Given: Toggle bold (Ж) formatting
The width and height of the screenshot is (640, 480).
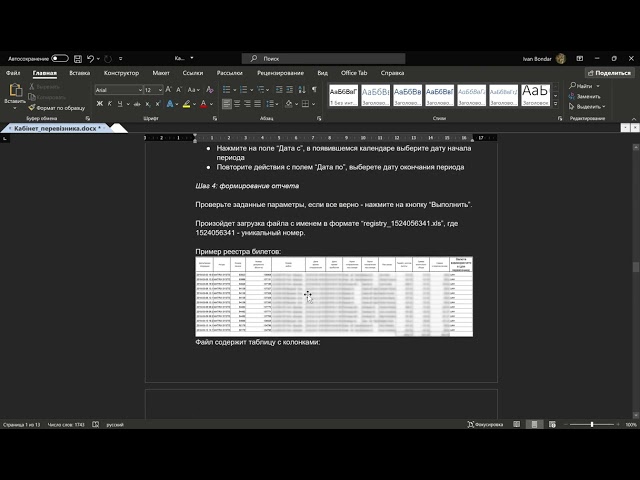Looking at the screenshot, I should (100, 104).
